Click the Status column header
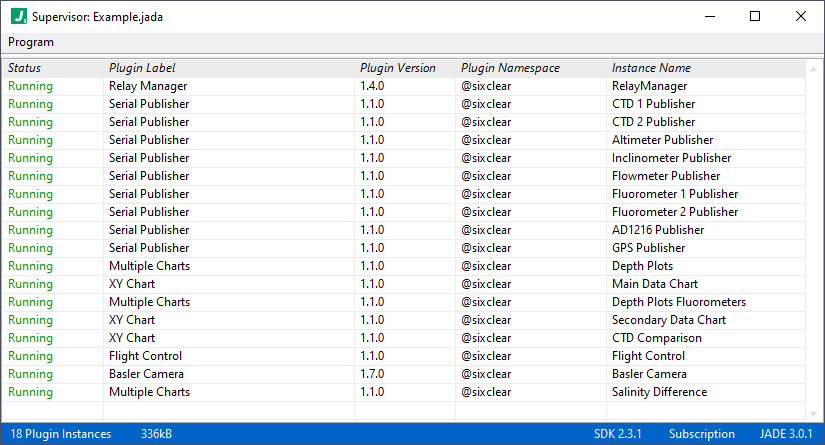The height and width of the screenshot is (445, 825). coord(24,68)
